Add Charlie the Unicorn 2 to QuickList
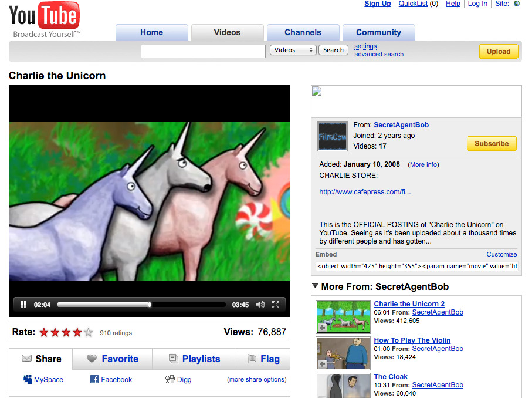Image resolution: width=532 pixels, height=398 pixels. click(x=323, y=327)
